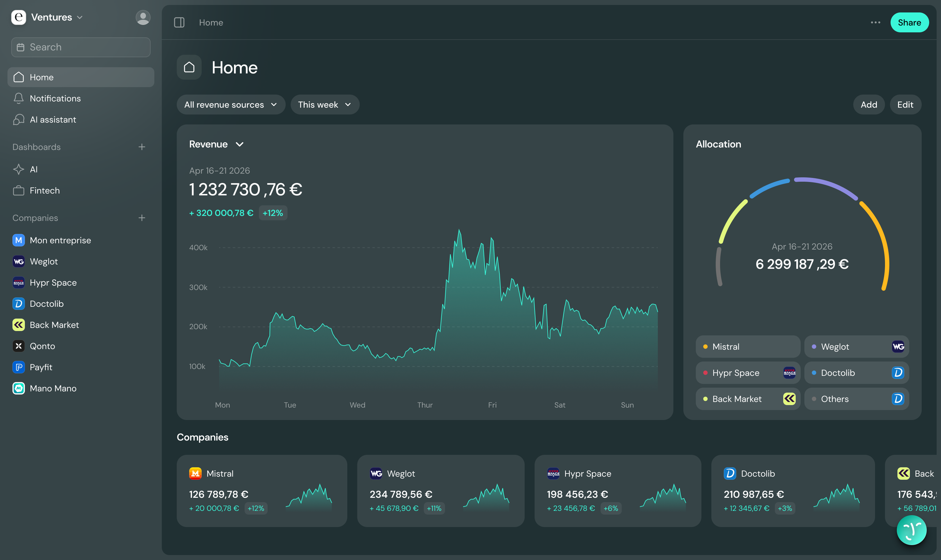Toggle the sidebar panel icon

179,23
